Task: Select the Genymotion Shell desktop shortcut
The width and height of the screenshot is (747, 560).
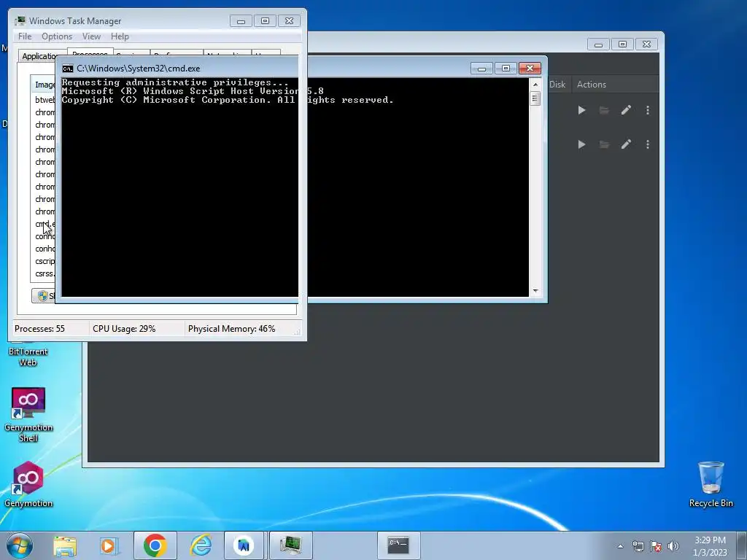Action: pos(28,414)
